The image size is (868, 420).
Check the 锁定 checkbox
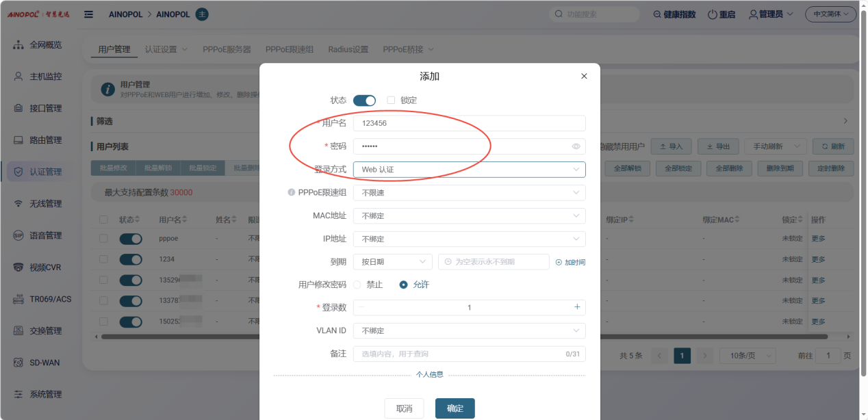click(x=391, y=100)
